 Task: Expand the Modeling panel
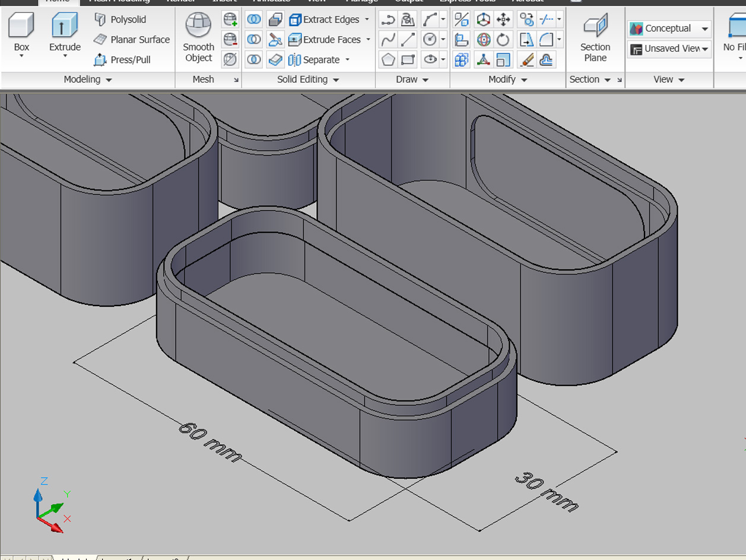87,79
